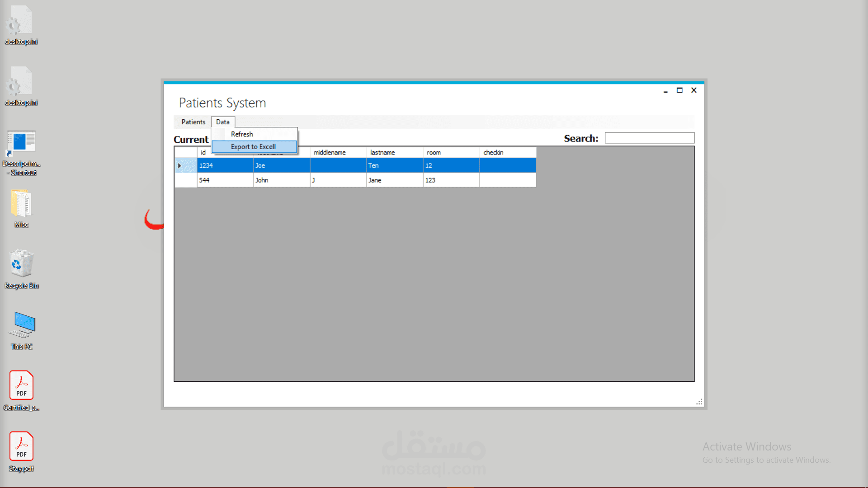Click into the Search text box

(x=649, y=138)
